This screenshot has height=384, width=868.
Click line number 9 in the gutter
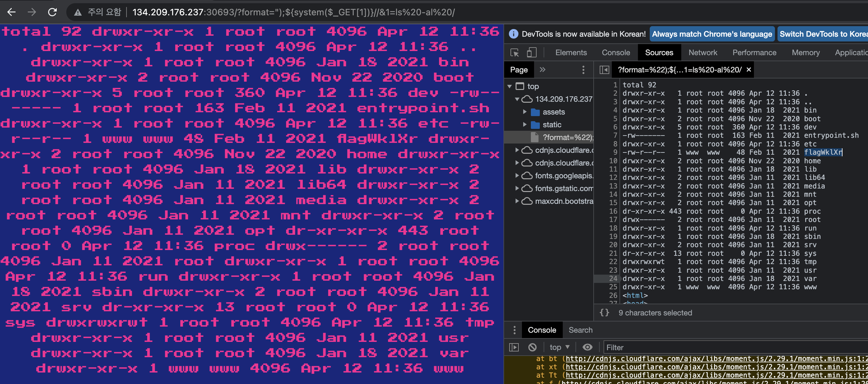615,152
